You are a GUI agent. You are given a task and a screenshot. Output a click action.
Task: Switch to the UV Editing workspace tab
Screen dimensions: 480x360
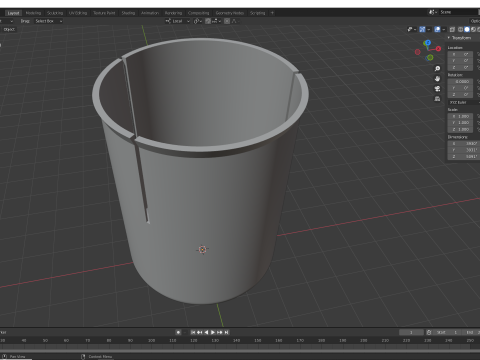click(x=78, y=13)
